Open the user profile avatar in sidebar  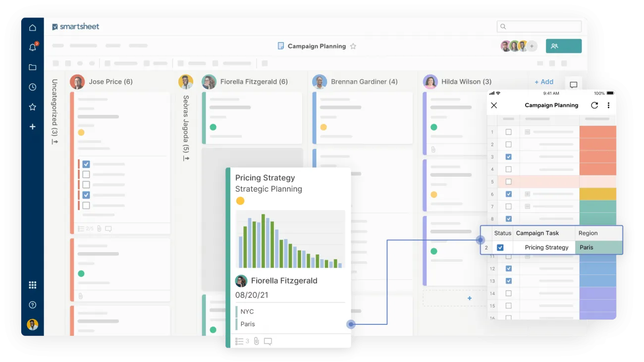[x=33, y=325]
